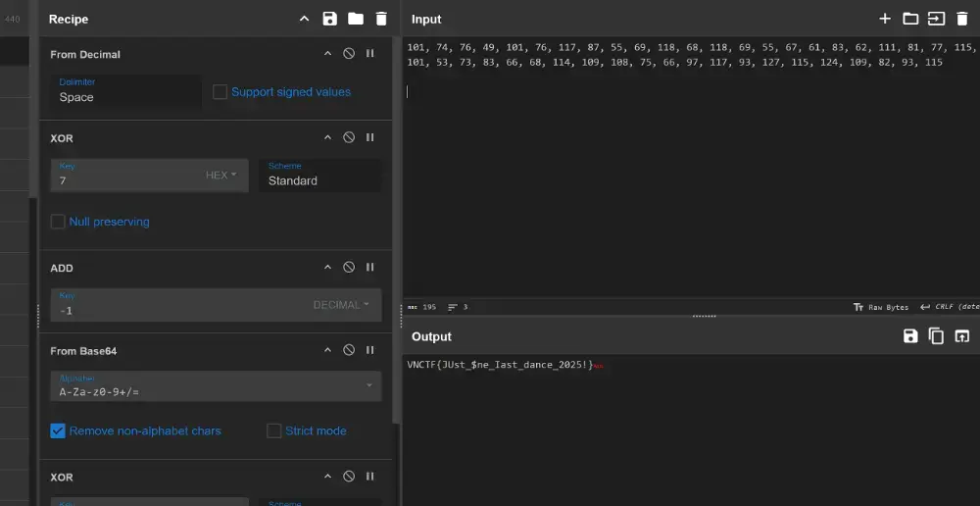The width and height of the screenshot is (980, 506).
Task: Clear the input using the trash icon
Action: point(961,19)
